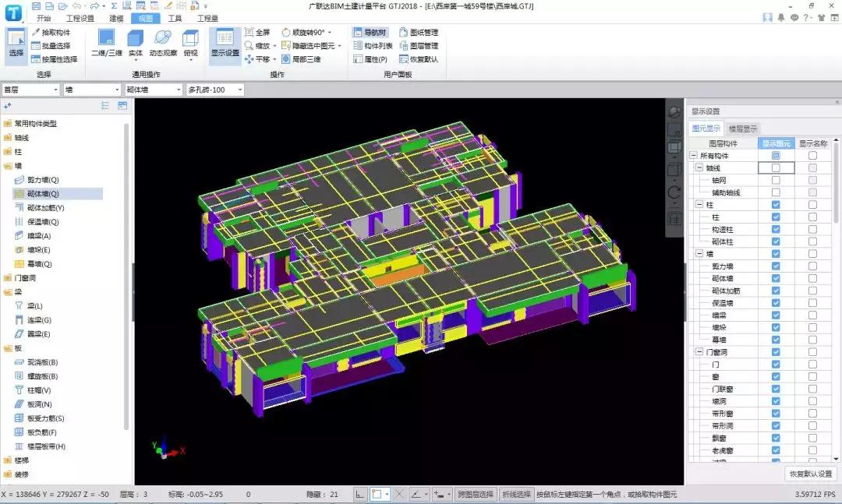
Task: Click the 全屏 fullscreen icon
Action: click(x=257, y=33)
